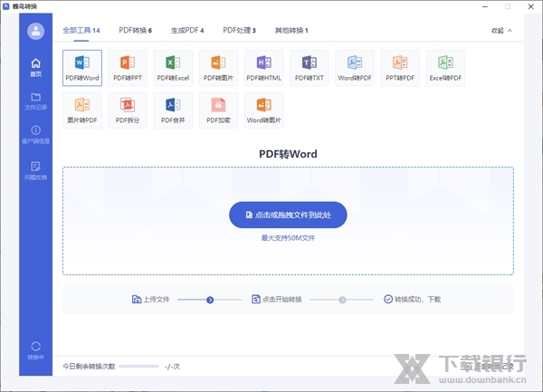This screenshot has height=392, width=543.
Task: Select the PPT转PDF tool
Action: (400, 68)
